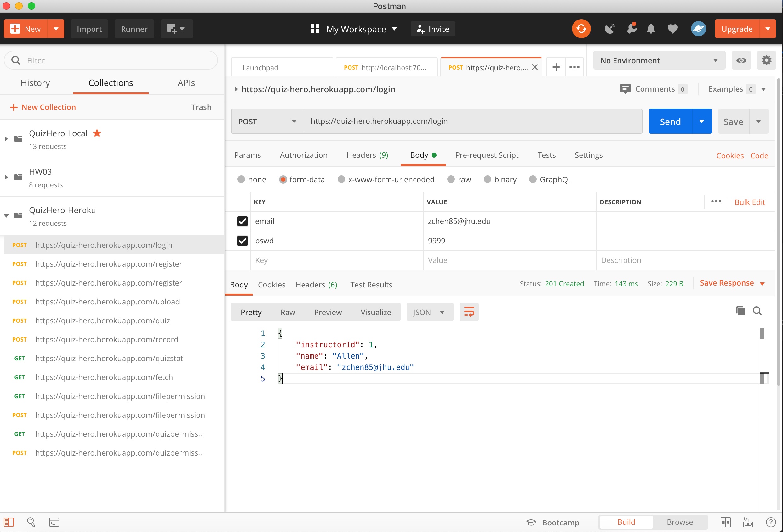Open environment quick look eye icon

(x=741, y=60)
